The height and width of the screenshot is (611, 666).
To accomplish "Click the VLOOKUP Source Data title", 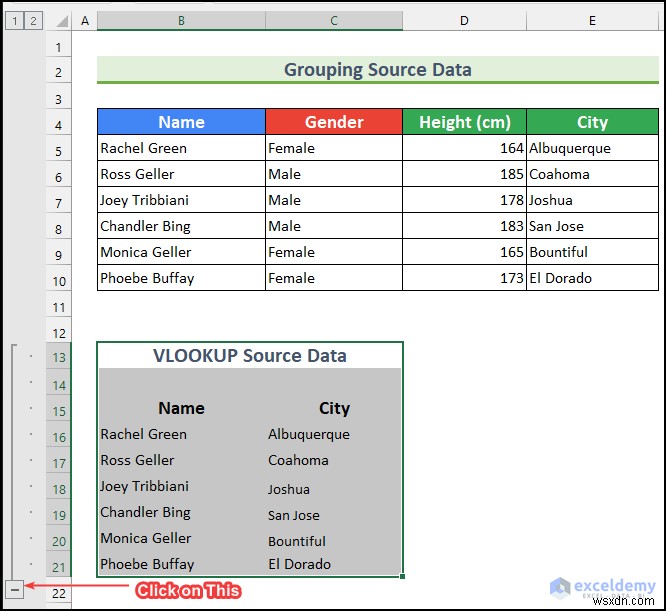I will tap(250, 355).
